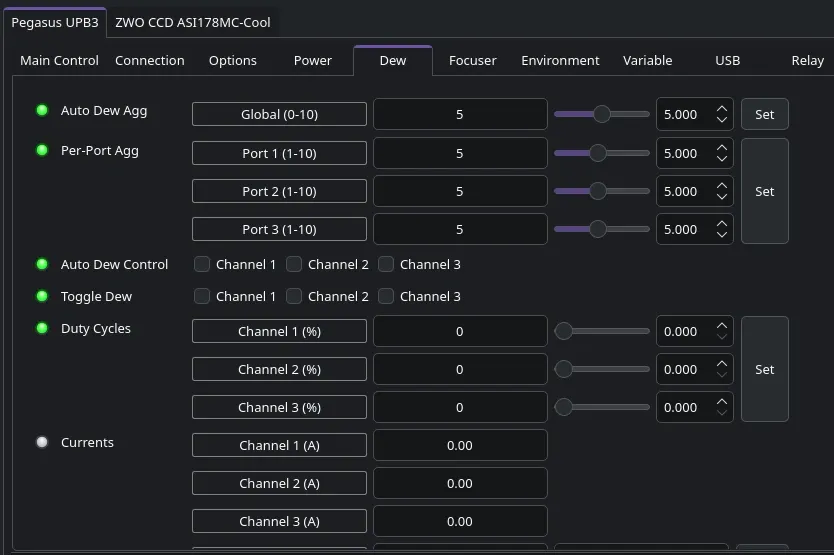Decrement the Port 3 spinbox value

pos(722,235)
